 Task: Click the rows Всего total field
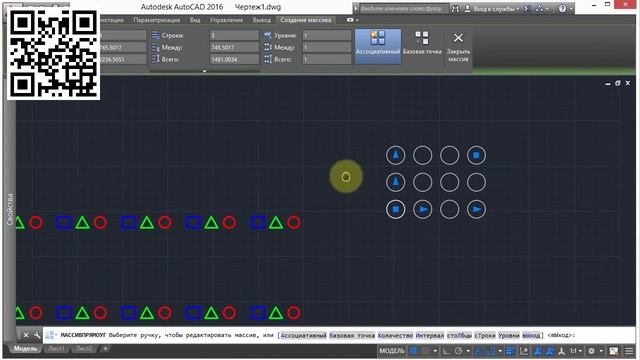pos(234,59)
